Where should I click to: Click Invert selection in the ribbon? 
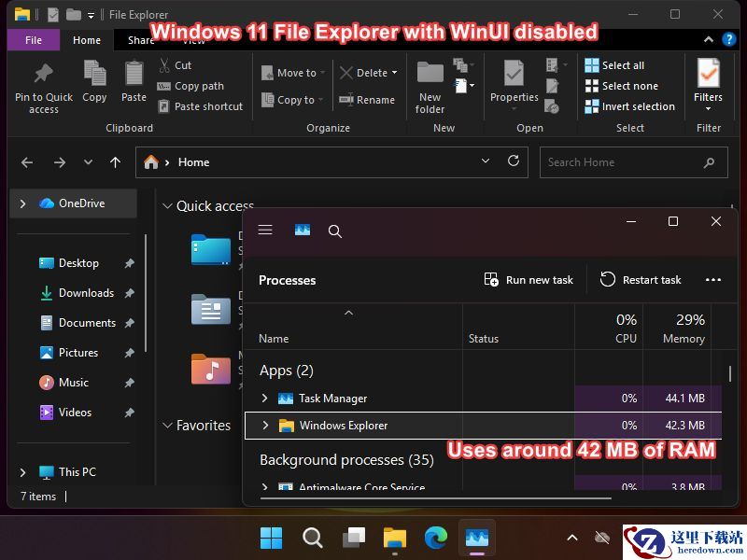[x=629, y=106]
